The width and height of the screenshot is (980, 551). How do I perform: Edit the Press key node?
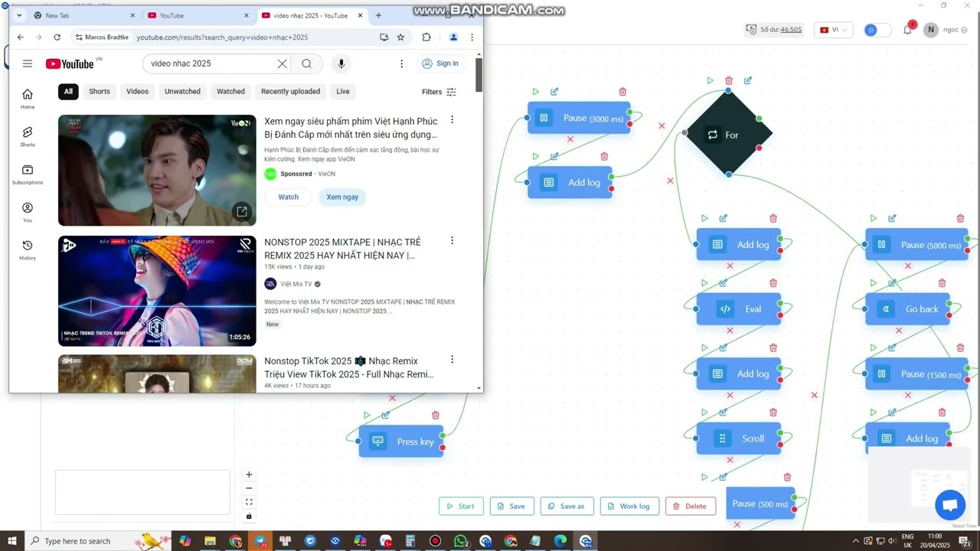click(386, 416)
